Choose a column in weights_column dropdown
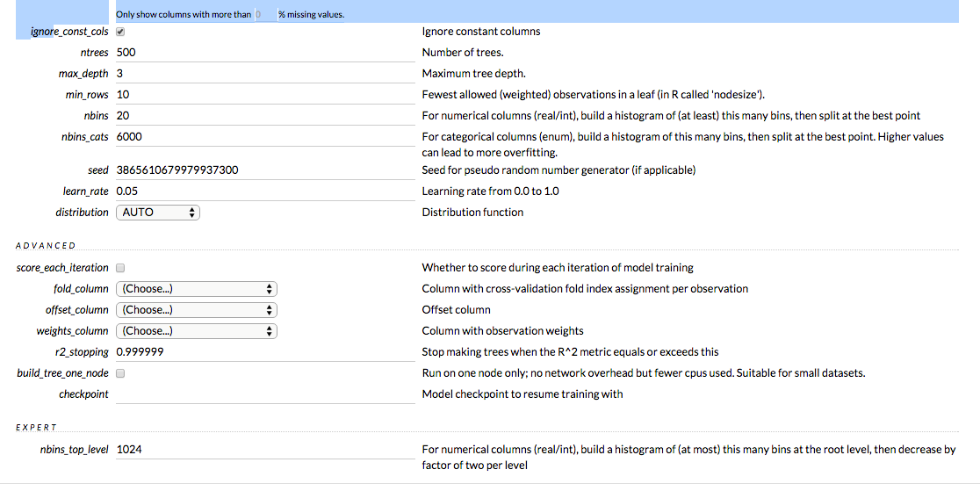Screen dimensions: 980x484 tap(197, 331)
